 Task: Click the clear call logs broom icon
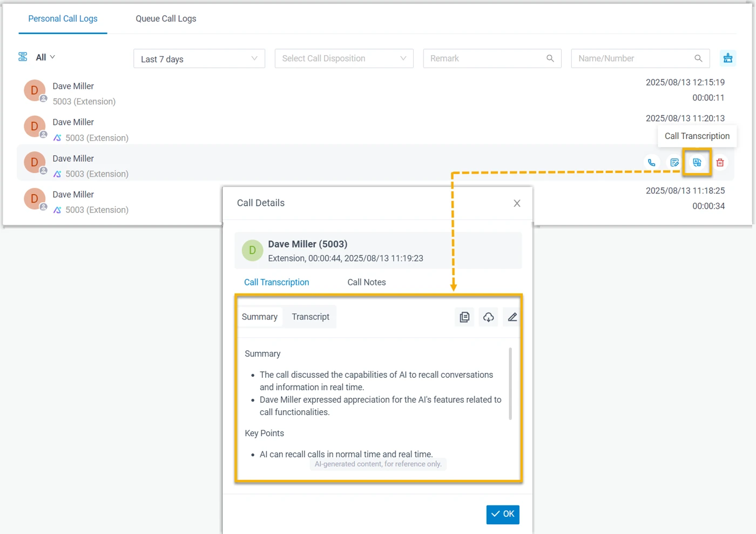728,58
